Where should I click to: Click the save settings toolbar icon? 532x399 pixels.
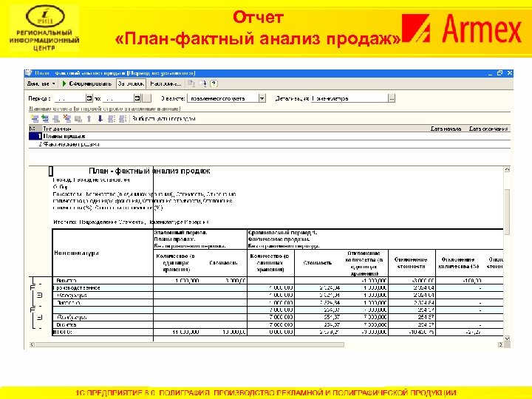[202, 83]
